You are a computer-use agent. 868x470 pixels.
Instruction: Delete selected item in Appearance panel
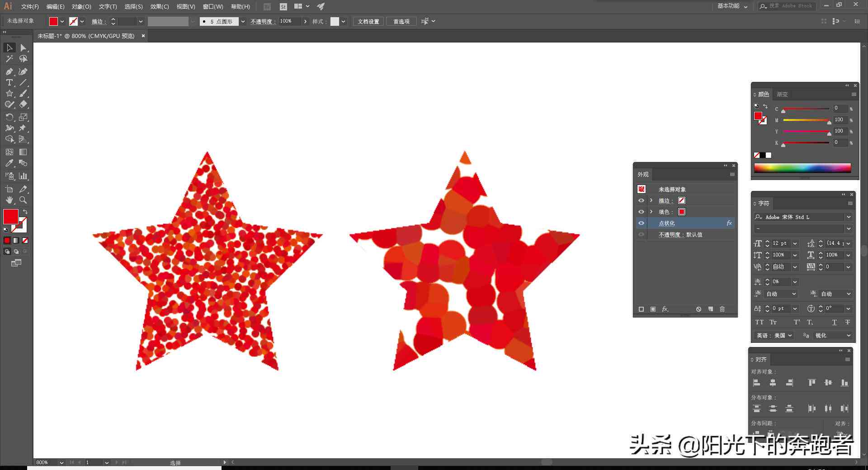point(722,309)
